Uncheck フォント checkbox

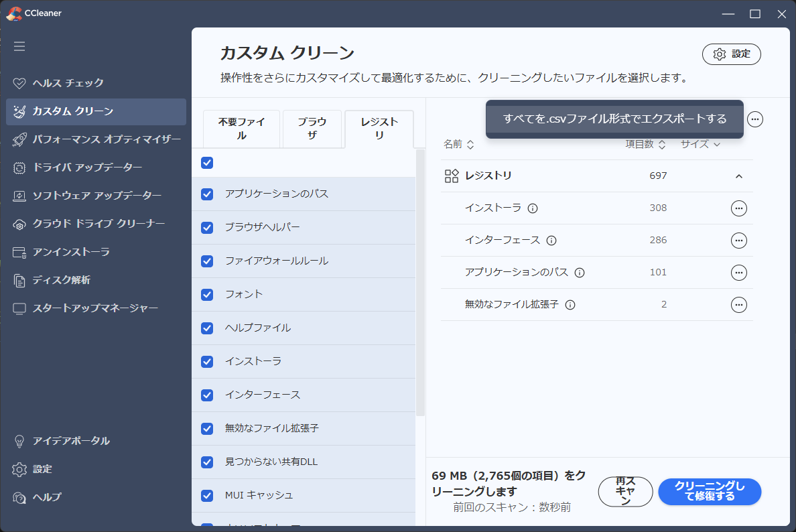[207, 295]
